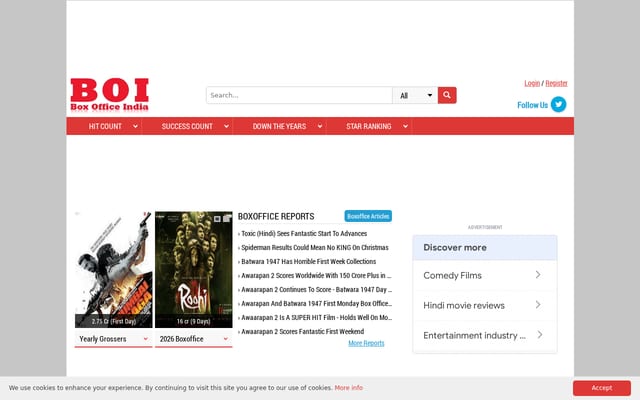
Task: Open the DOWN THE YEARS menu
Action: tap(279, 126)
